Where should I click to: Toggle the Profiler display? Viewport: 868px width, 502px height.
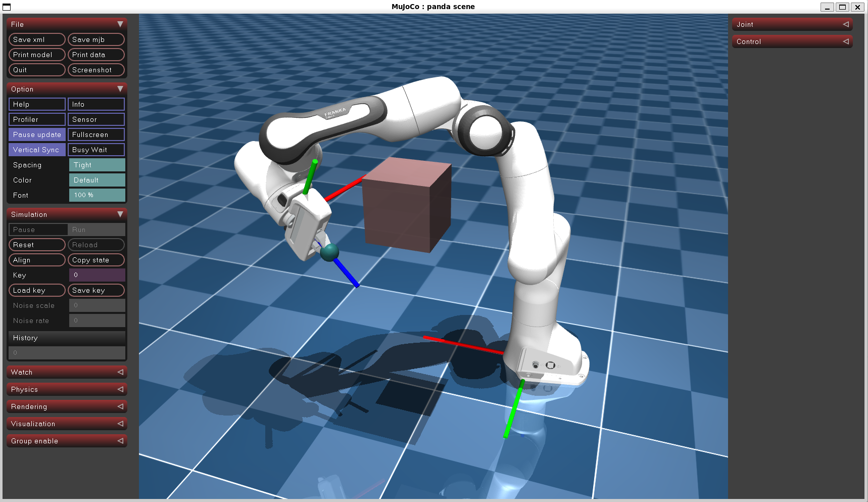coord(37,119)
